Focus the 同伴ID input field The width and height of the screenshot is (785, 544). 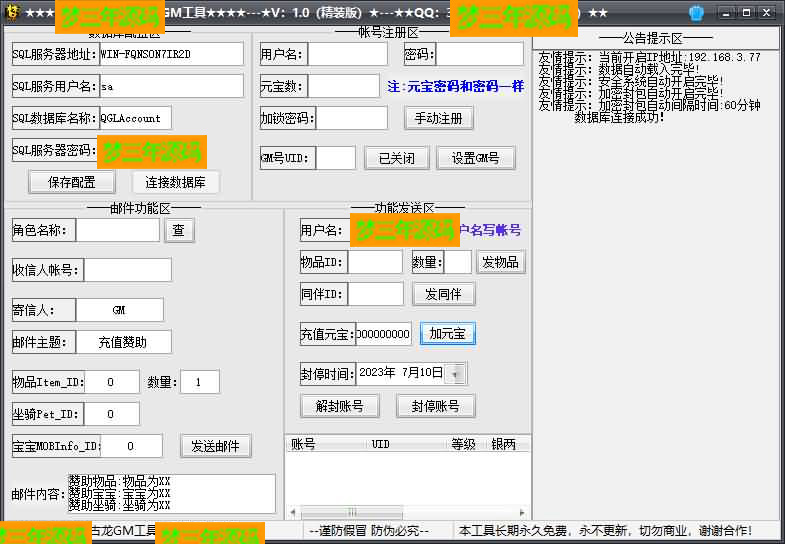pyautogui.click(x=375, y=294)
